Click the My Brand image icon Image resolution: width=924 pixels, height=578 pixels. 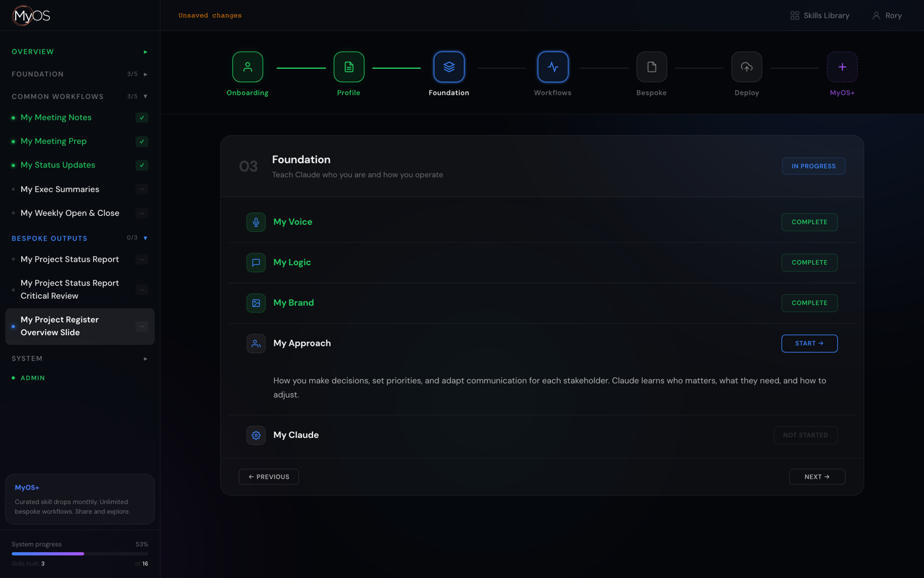pyautogui.click(x=256, y=303)
